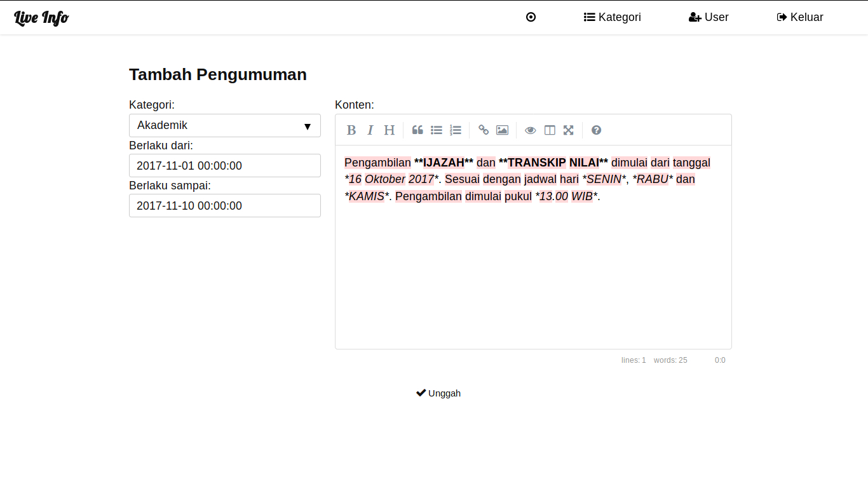868x488 pixels.
Task: Toggle the fullscreen editor icon
Action: [569, 130]
